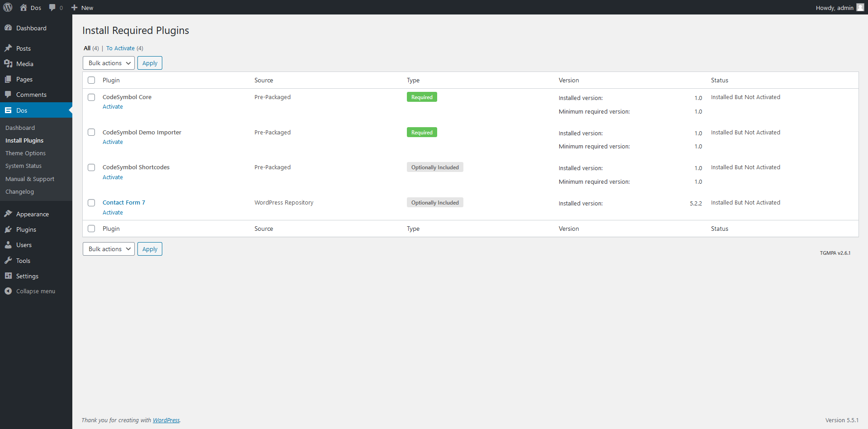Click the Plugins plug icon

8,229
